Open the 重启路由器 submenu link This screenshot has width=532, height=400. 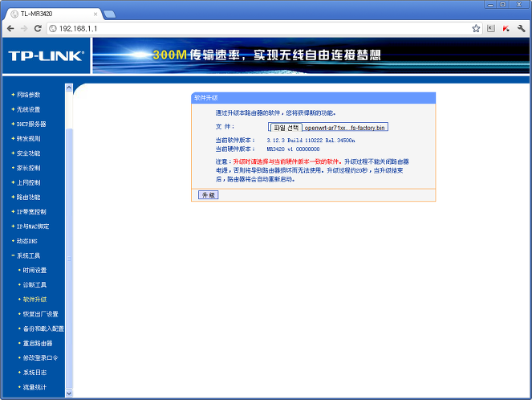pos(38,343)
